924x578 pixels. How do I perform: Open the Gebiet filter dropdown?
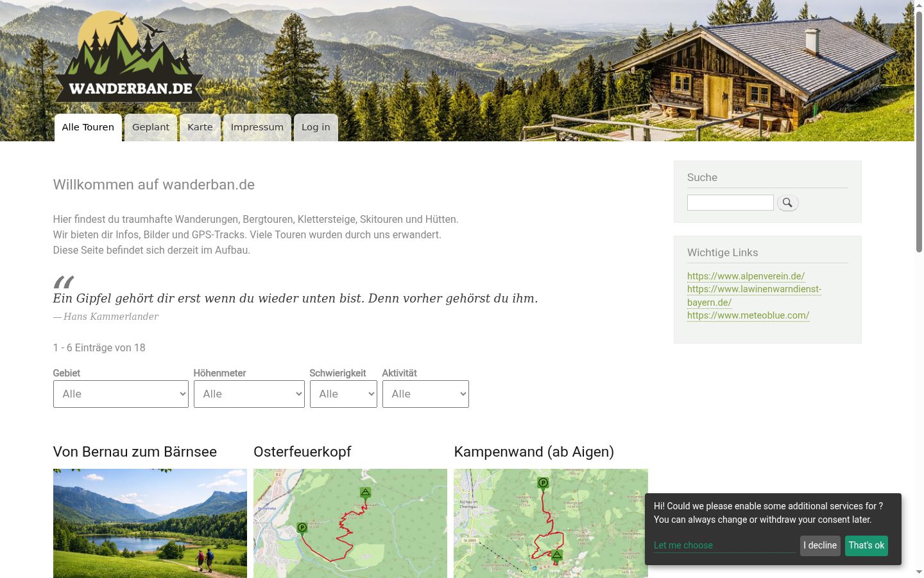[x=121, y=394]
